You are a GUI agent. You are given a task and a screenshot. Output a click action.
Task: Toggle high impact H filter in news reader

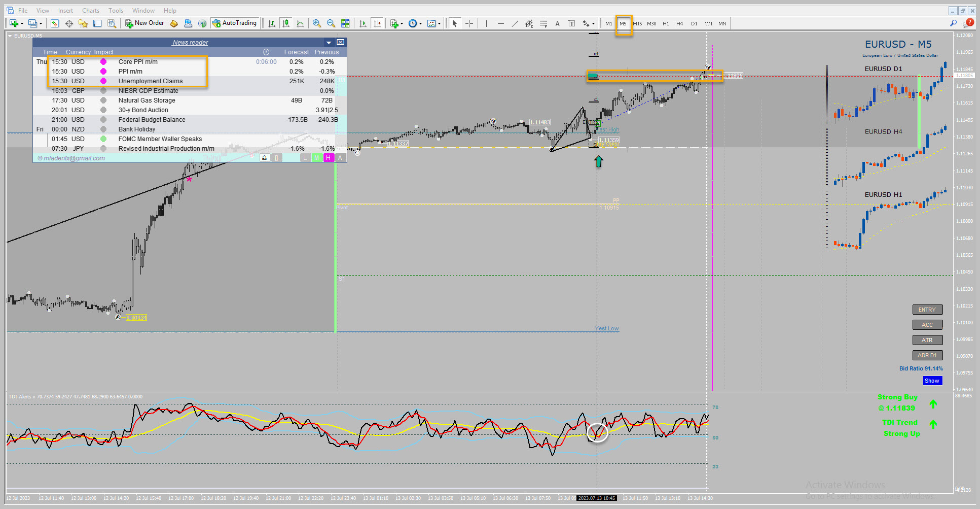(x=328, y=158)
